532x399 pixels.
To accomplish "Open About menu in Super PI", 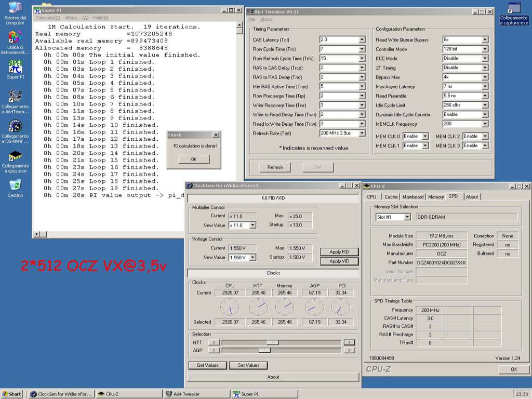I will [x=76, y=18].
